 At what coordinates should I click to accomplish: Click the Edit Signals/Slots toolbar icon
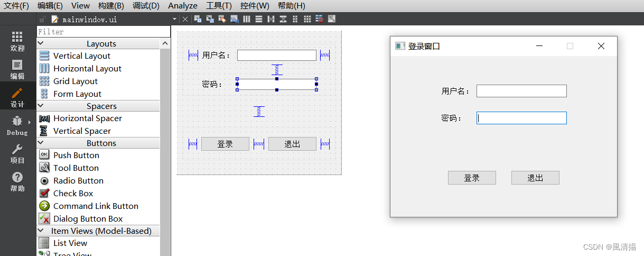[x=210, y=19]
